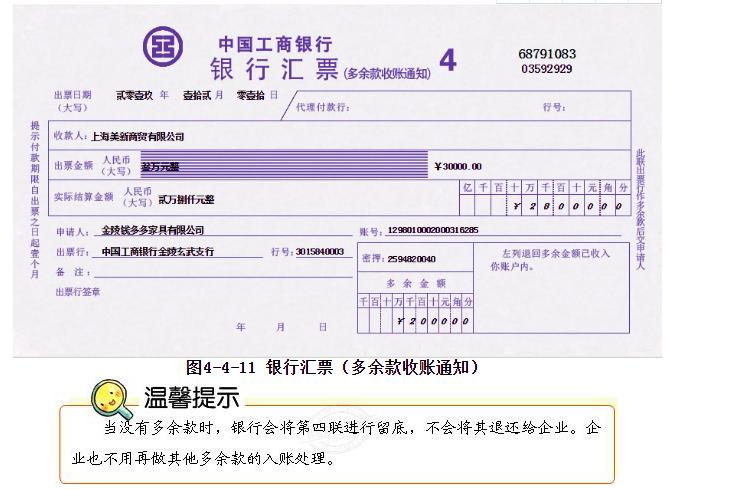The width and height of the screenshot is (751, 489).
Task: Click the serial number 03592929
Action: click(x=546, y=69)
